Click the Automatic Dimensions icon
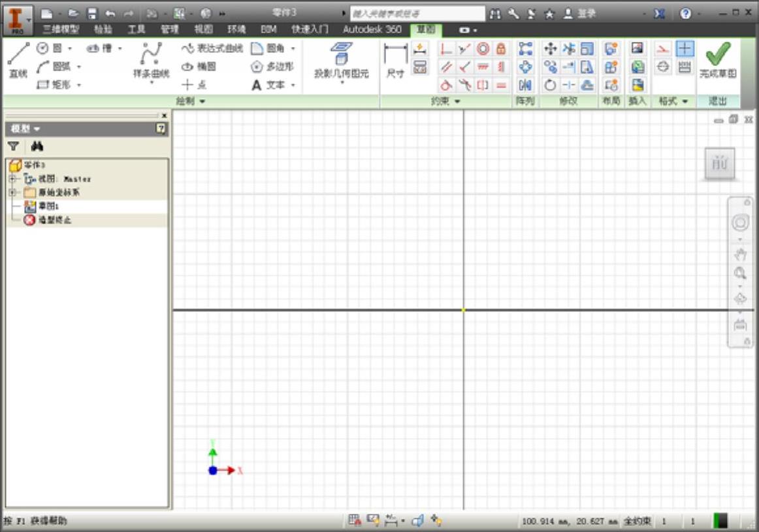 pos(420,48)
